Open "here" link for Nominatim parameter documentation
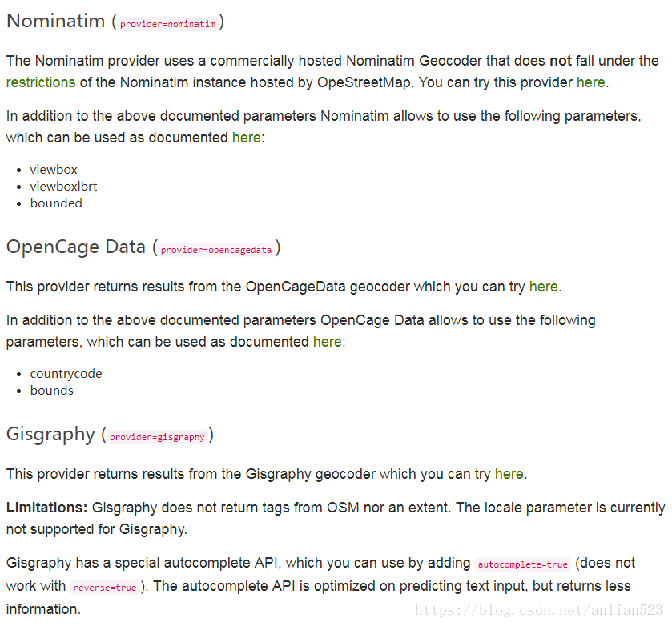The height and width of the screenshot is (626, 672). 246,138
